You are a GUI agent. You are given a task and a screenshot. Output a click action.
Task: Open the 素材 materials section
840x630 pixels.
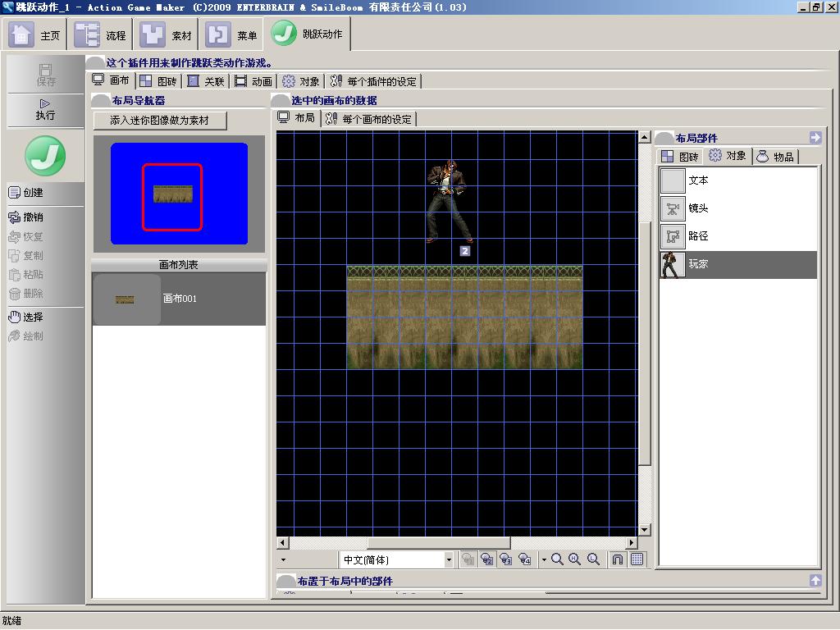tap(166, 34)
